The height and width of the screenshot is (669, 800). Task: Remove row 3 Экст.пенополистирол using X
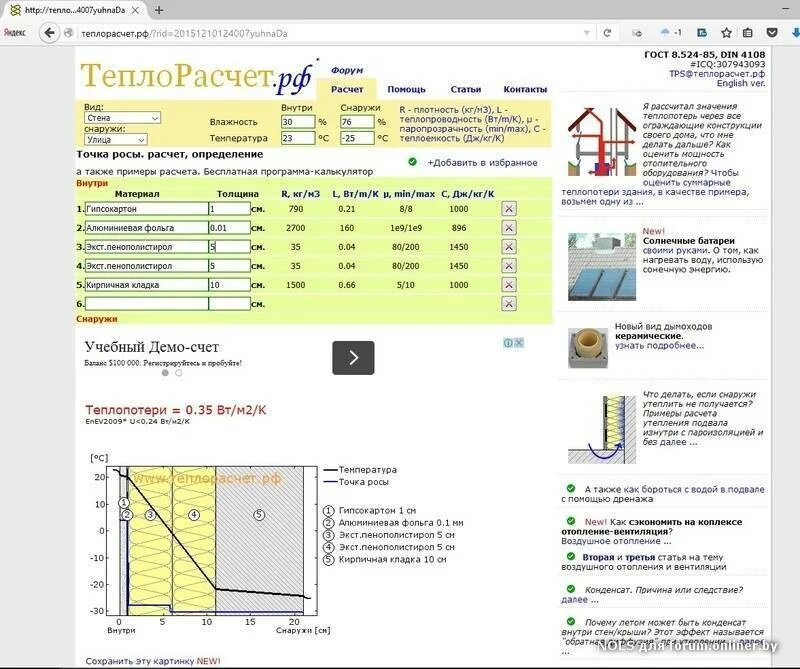509,247
